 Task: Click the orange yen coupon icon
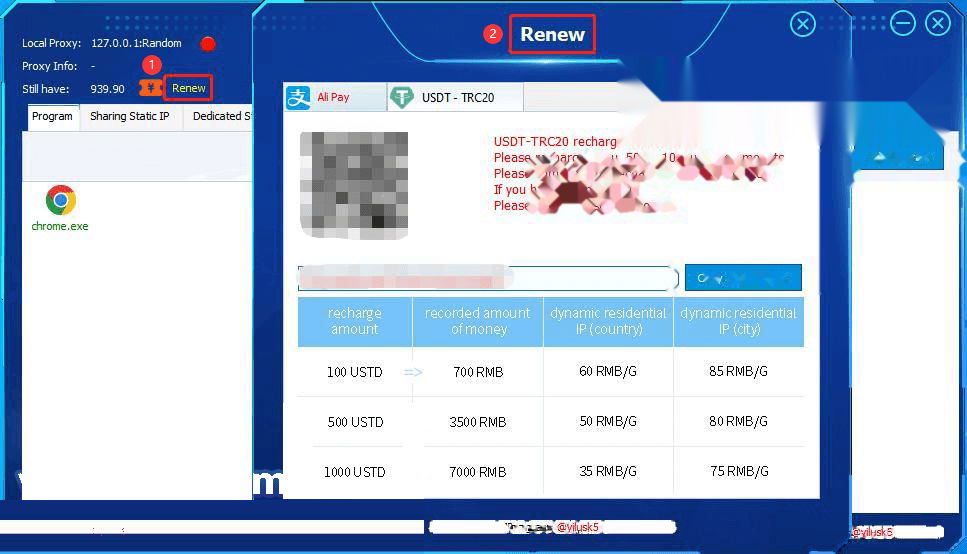click(x=150, y=88)
